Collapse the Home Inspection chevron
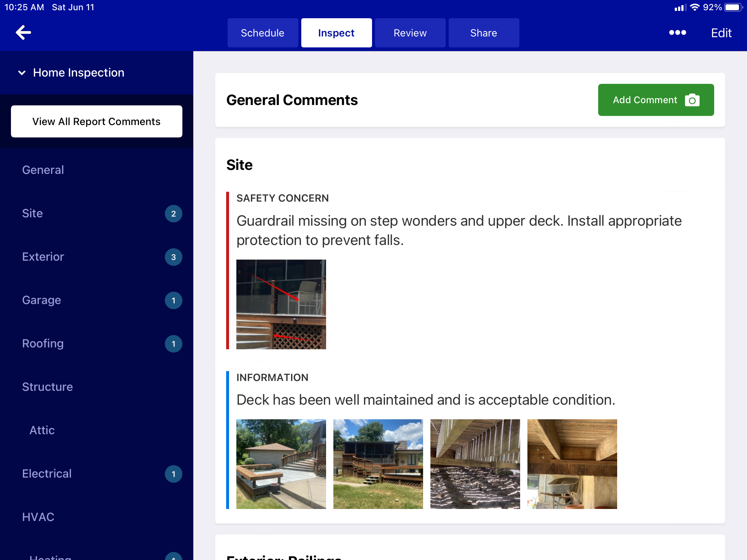 [x=22, y=73]
